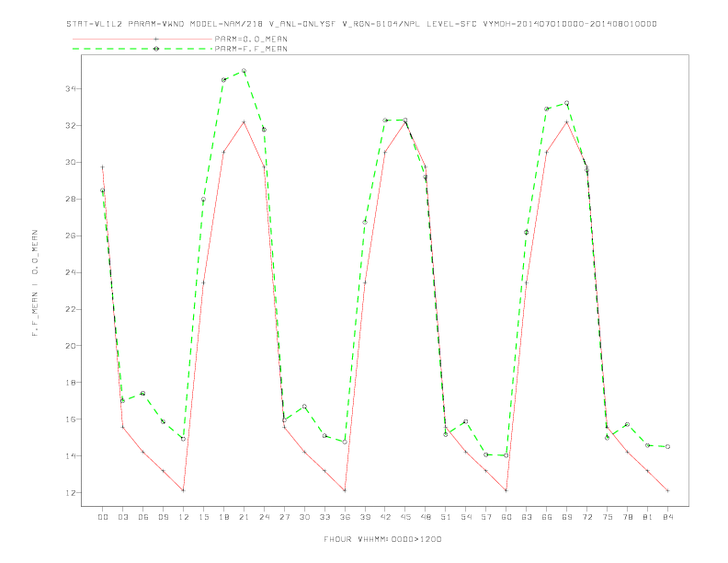
Task: Click y-axis tick label 28
Action: [x=71, y=199]
